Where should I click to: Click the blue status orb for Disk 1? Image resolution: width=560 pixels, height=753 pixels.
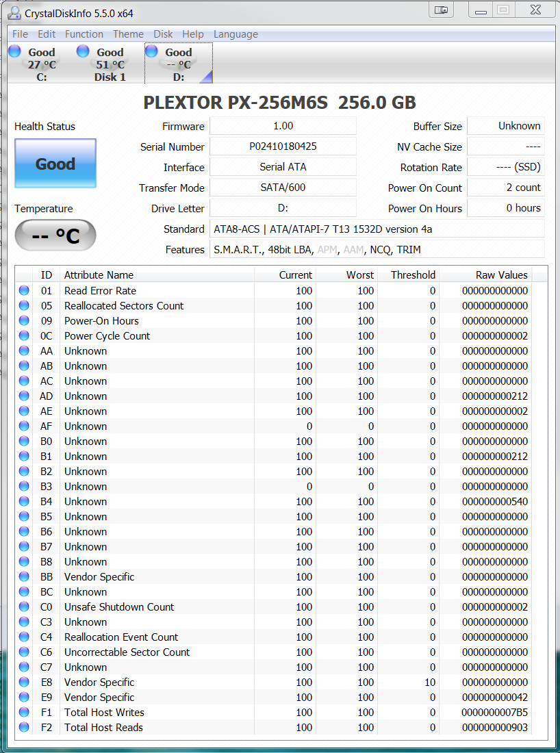point(83,51)
